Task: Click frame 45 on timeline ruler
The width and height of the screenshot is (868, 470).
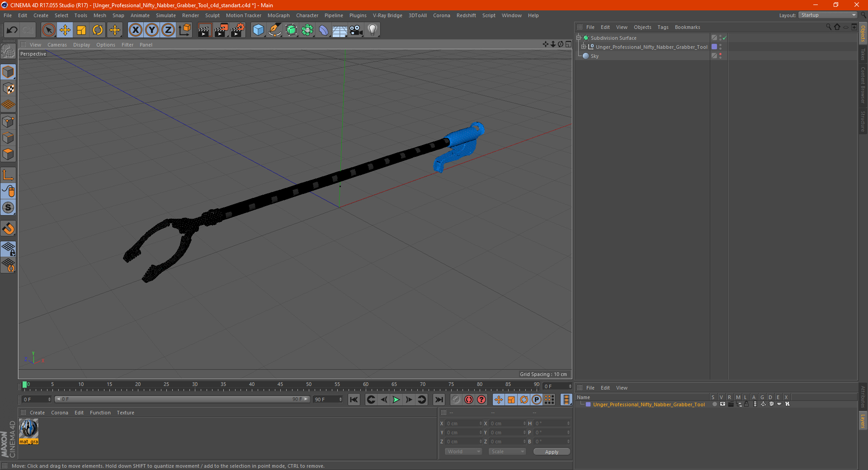Action: coord(280,385)
